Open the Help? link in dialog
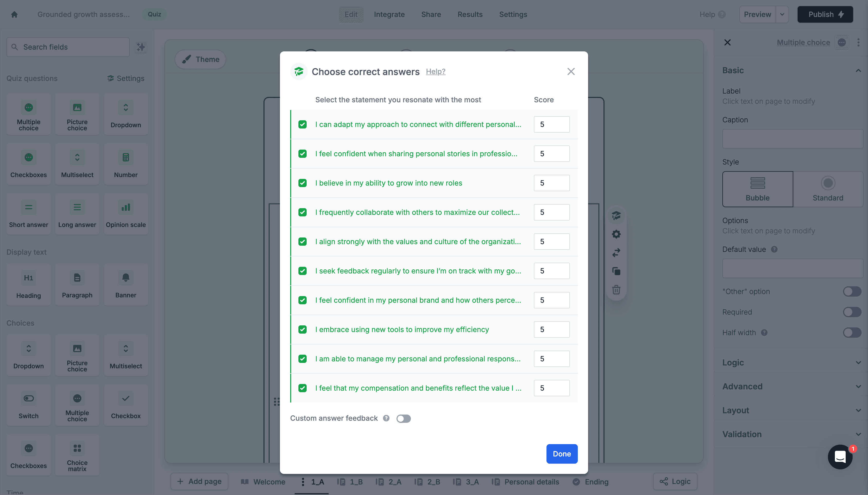The image size is (868, 495). [436, 71]
